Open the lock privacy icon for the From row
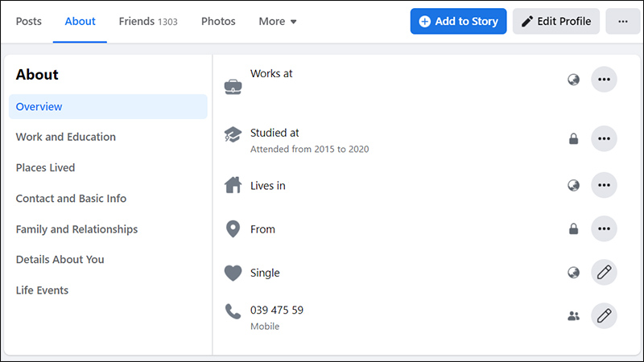 click(573, 228)
